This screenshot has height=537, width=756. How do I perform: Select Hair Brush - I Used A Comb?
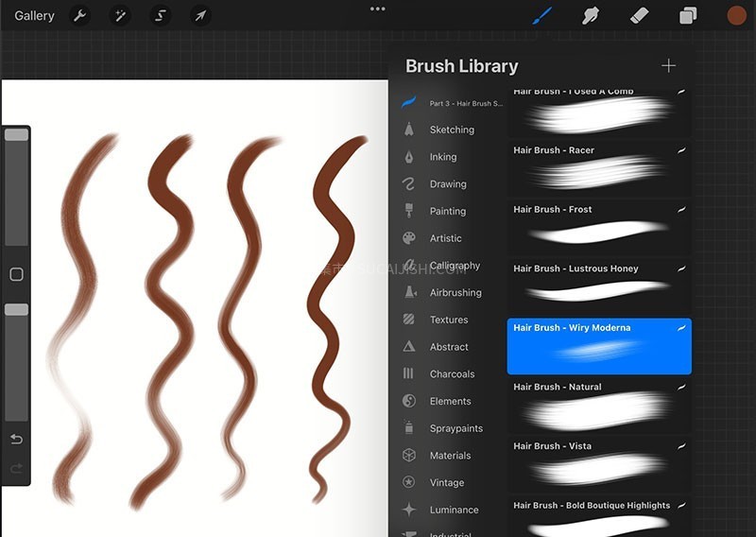pyautogui.click(x=599, y=113)
